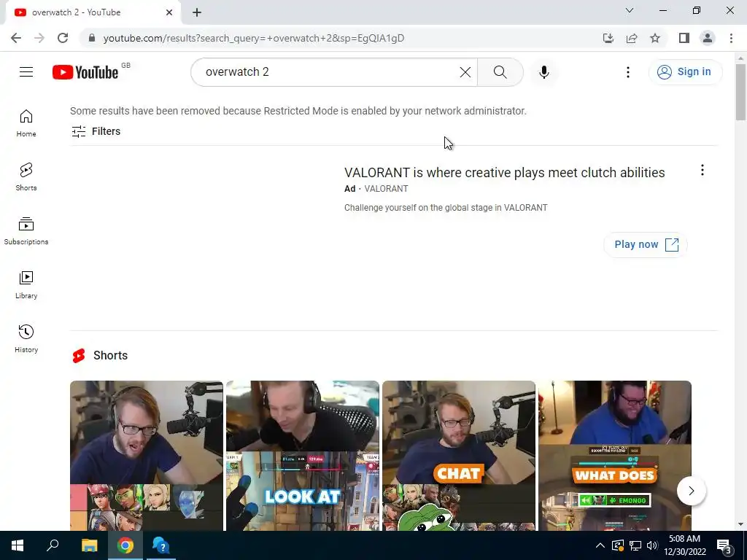Open the Windows Start menu

point(18,545)
